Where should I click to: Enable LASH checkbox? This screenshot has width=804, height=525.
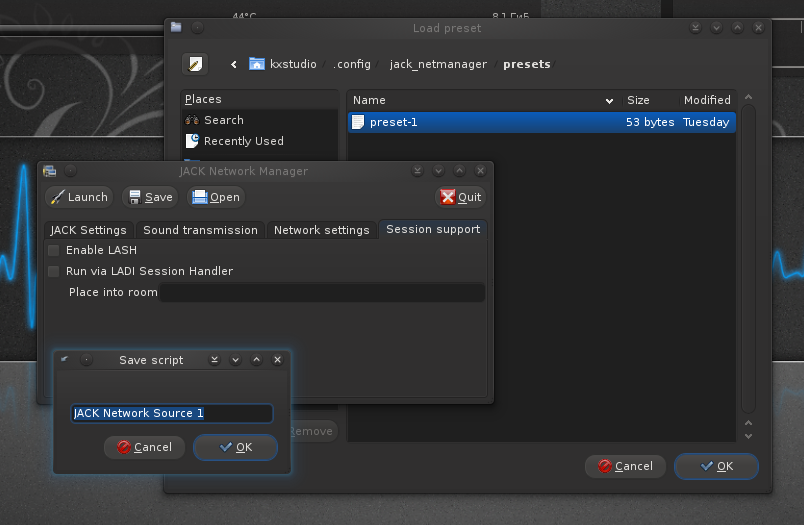pos(53,250)
